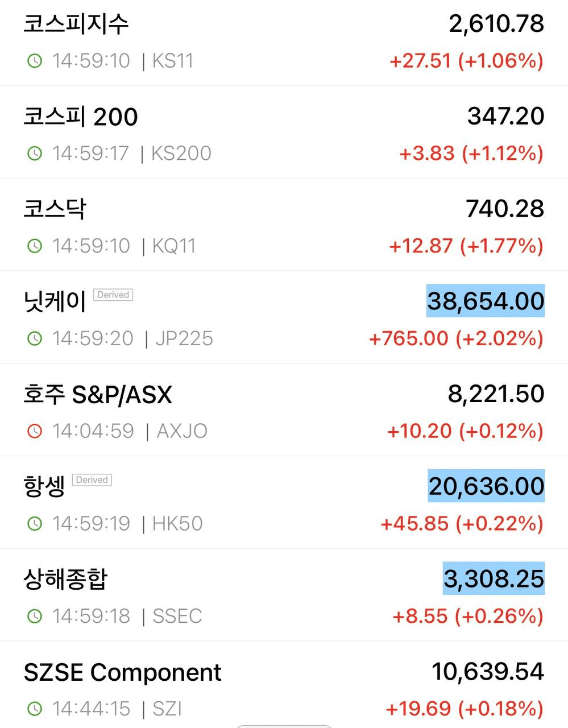Viewport: 568px width, 728px height.
Task: Select the 상해종합 highlighted price 3,308.25
Action: (494, 578)
